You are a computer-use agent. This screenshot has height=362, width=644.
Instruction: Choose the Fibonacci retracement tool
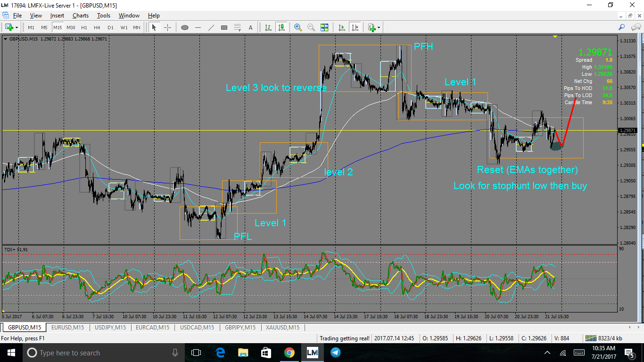238,27
